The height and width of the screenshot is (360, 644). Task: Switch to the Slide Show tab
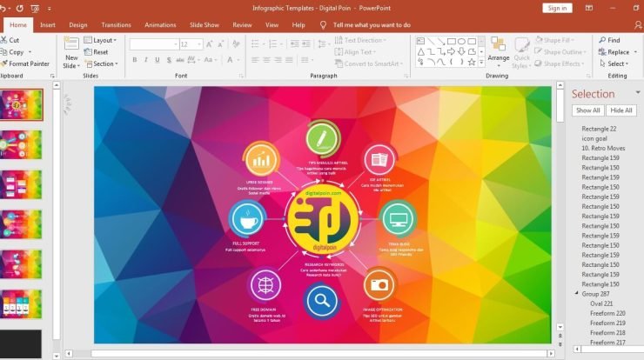click(x=205, y=25)
